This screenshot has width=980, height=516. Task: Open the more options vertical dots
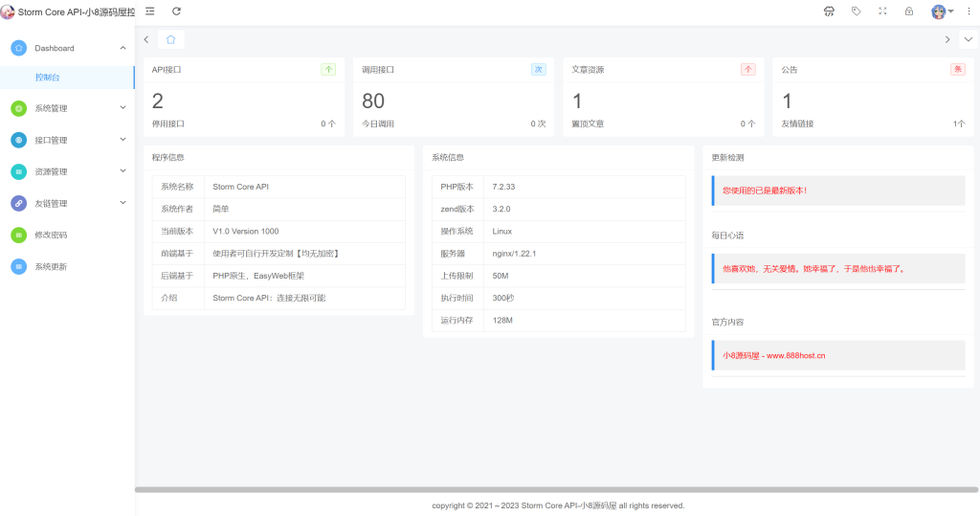pyautogui.click(x=969, y=11)
